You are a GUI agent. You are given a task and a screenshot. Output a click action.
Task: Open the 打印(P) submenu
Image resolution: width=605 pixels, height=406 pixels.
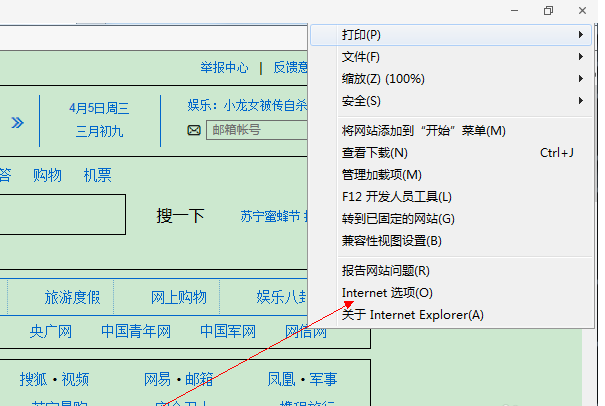tap(451, 35)
